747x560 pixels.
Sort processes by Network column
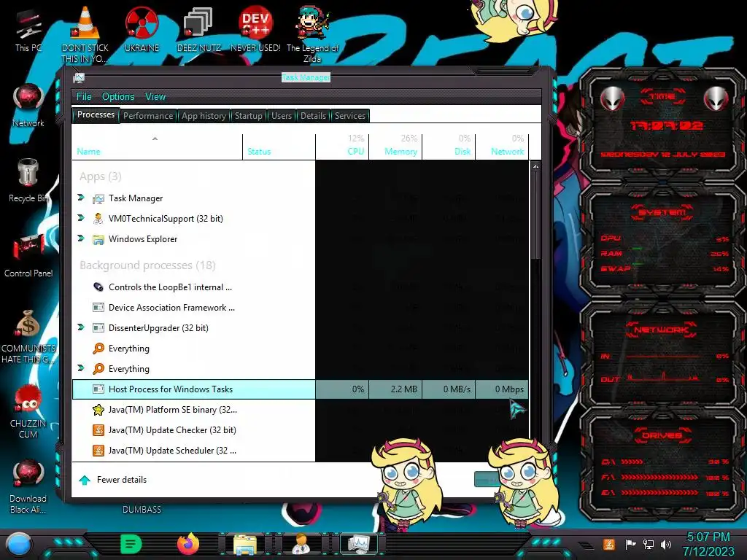click(502, 147)
